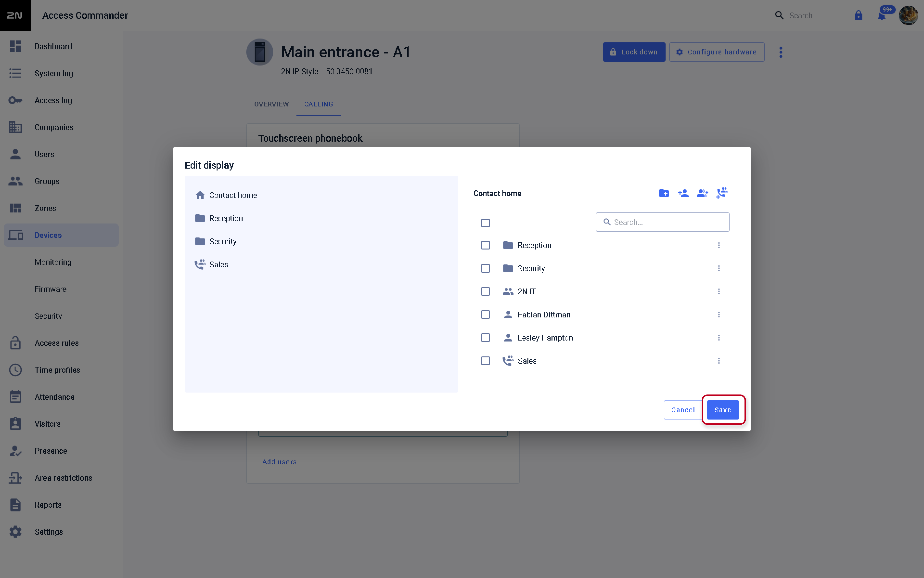Check the Lesley Hampton checkbox
The image size is (924, 578).
click(485, 338)
